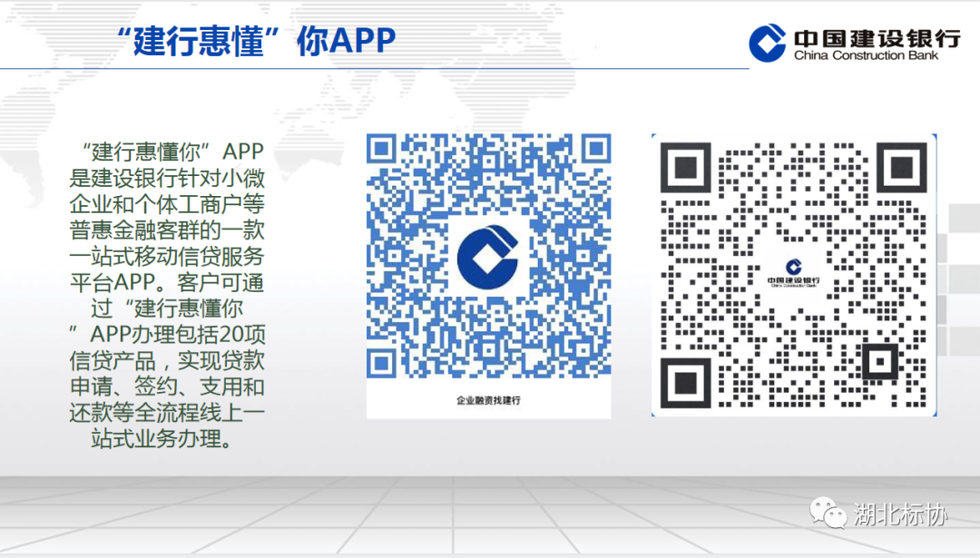The height and width of the screenshot is (558, 980).
Task: Click the line 信贷产品，实现贷款
Action: click(x=167, y=360)
